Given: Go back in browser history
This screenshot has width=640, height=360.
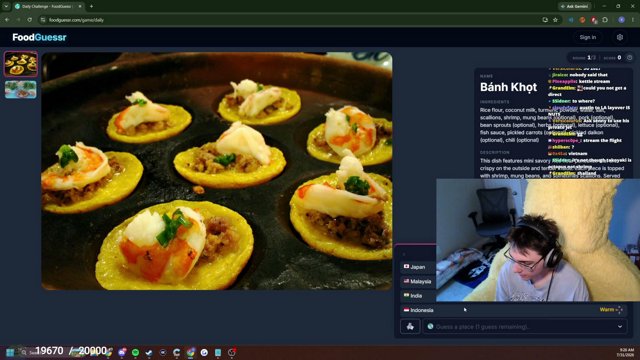Looking at the screenshot, I should pos(7,20).
